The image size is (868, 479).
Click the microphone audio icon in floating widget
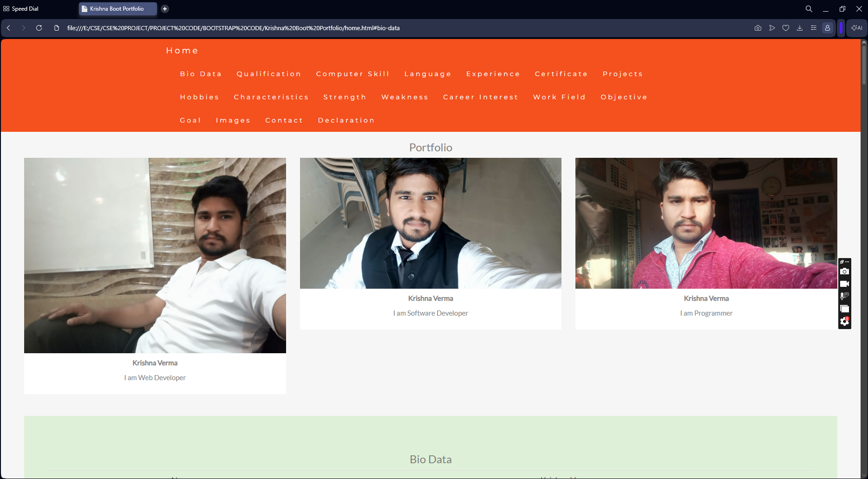pyautogui.click(x=845, y=296)
